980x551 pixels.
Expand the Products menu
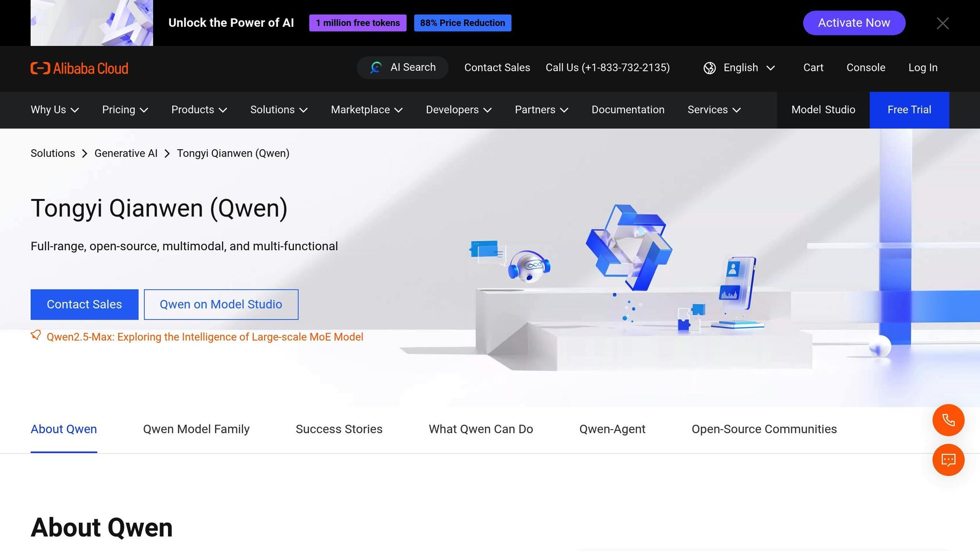(x=199, y=110)
